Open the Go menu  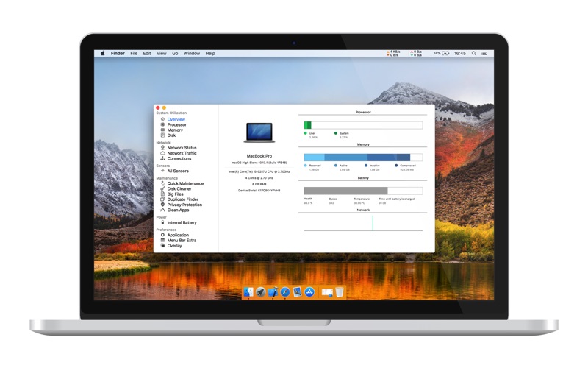(x=175, y=53)
